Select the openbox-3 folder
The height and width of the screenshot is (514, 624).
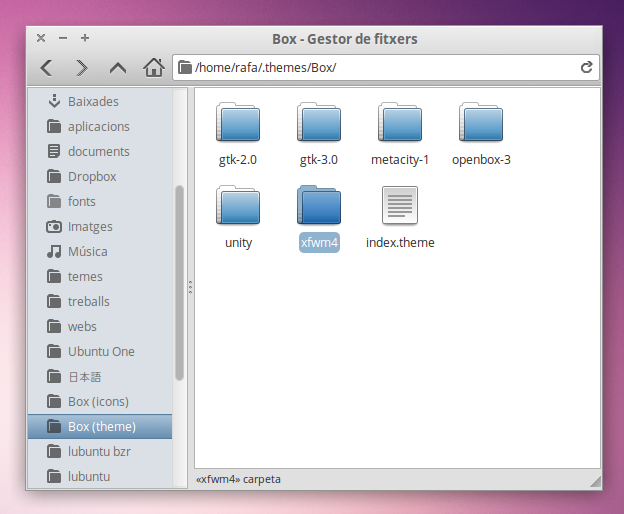[x=481, y=123]
